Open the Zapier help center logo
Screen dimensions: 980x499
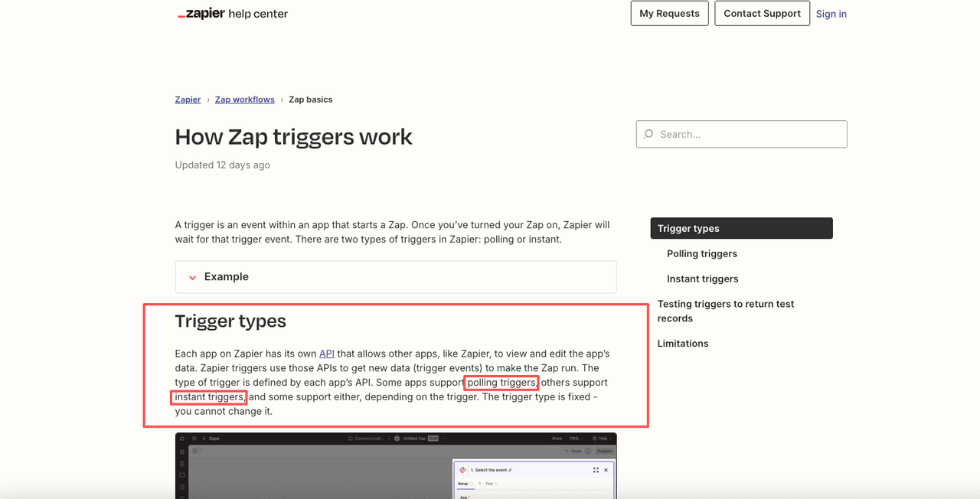233,14
